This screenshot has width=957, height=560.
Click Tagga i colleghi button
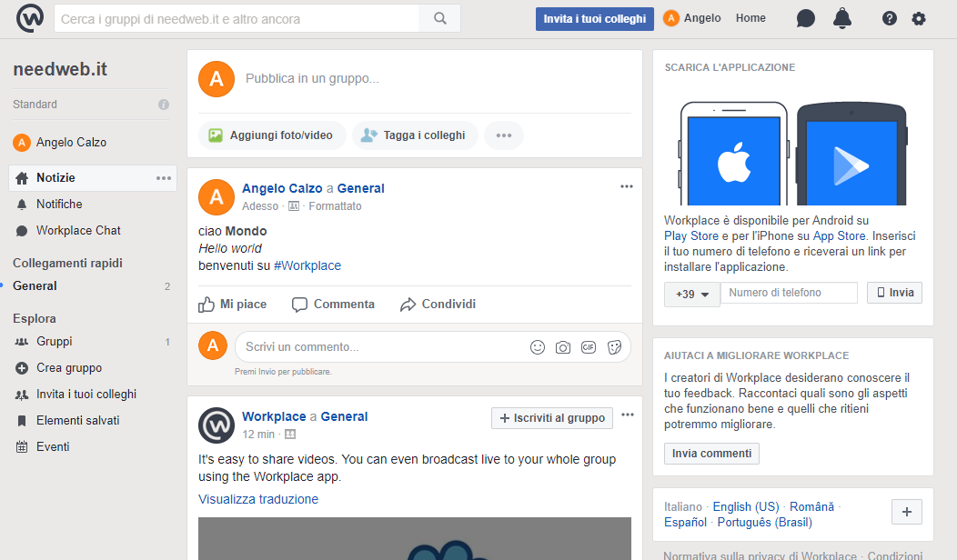tap(415, 135)
